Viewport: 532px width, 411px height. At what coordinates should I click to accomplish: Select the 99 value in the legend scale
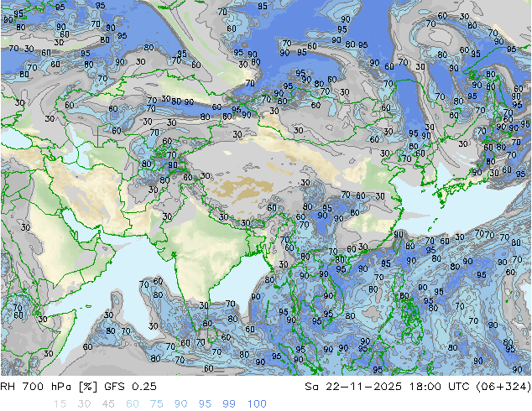point(229,404)
